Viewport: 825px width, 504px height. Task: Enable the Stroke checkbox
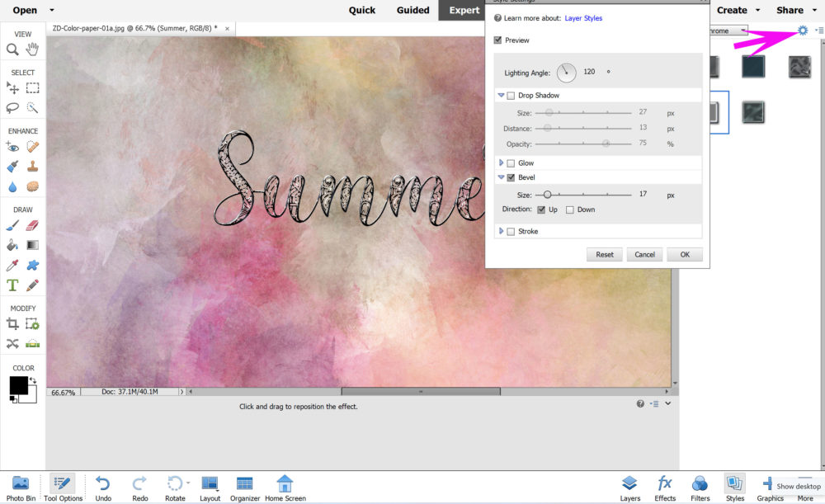click(x=511, y=232)
